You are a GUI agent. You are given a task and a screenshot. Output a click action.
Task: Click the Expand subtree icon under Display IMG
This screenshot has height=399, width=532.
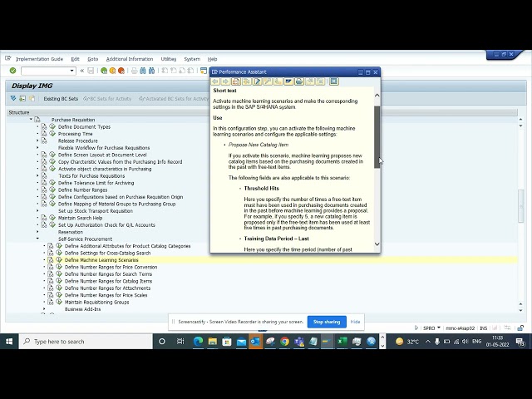(x=13, y=98)
